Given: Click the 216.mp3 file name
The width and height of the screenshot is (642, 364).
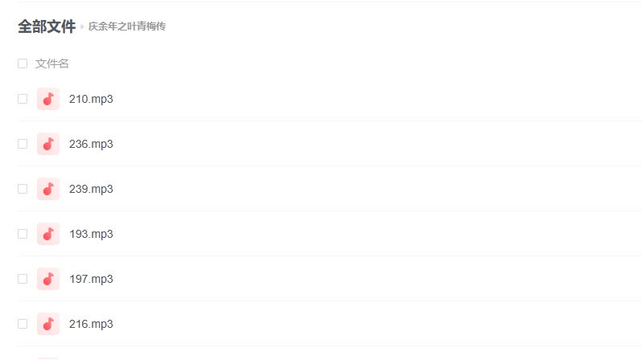Looking at the screenshot, I should pos(91,324).
